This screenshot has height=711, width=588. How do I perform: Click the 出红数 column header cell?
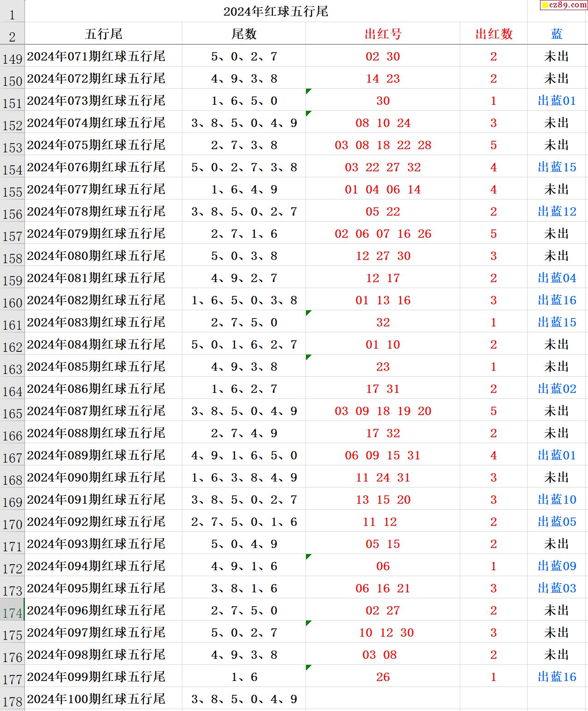[x=493, y=34]
